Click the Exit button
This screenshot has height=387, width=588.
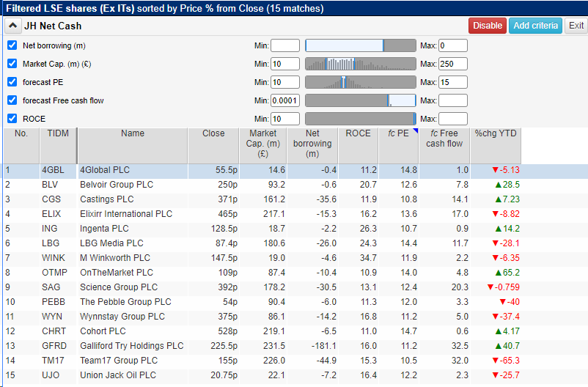(576, 26)
